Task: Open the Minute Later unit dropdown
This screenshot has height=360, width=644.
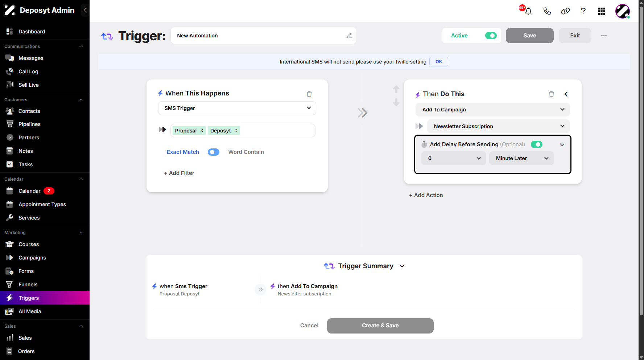Action: click(521, 158)
